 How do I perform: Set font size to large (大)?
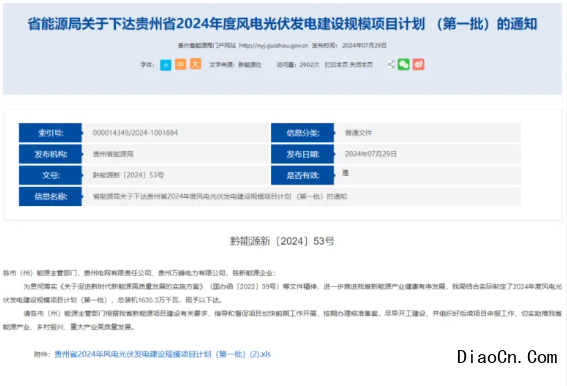pos(196,64)
